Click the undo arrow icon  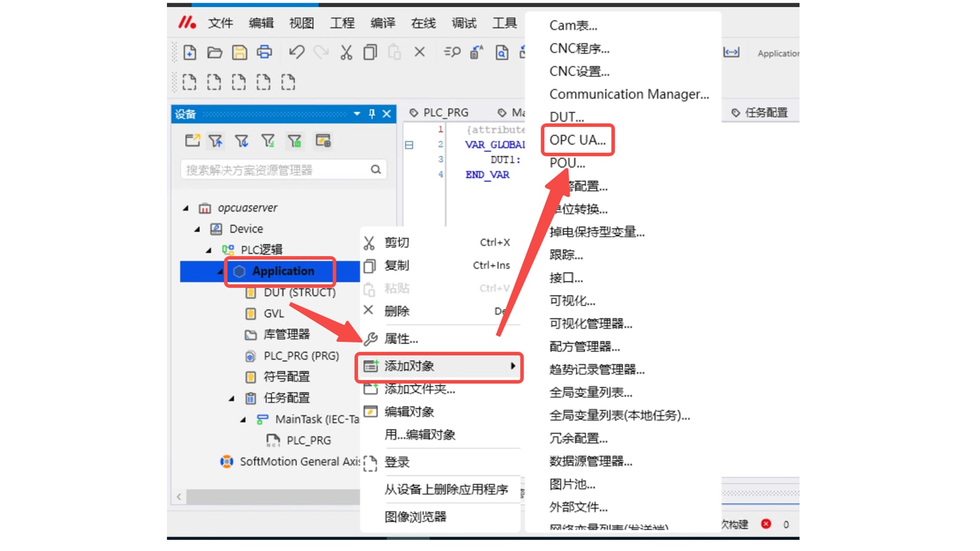pyautogui.click(x=297, y=53)
